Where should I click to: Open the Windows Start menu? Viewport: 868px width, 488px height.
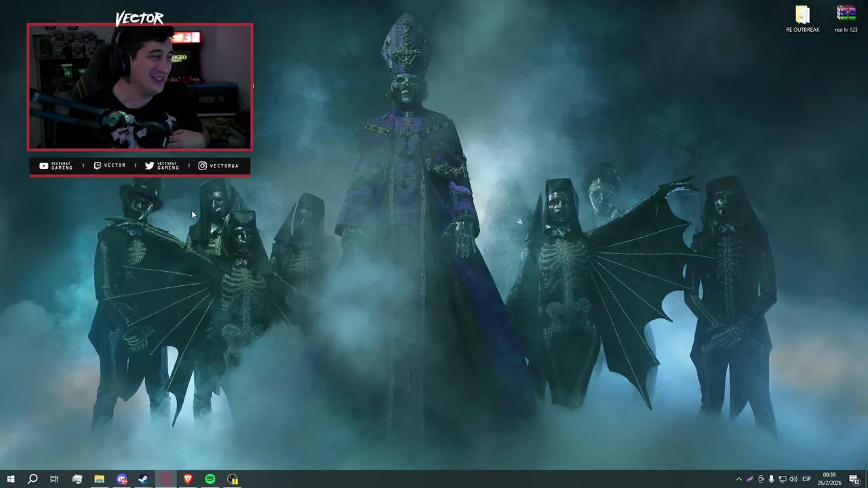pos(10,479)
